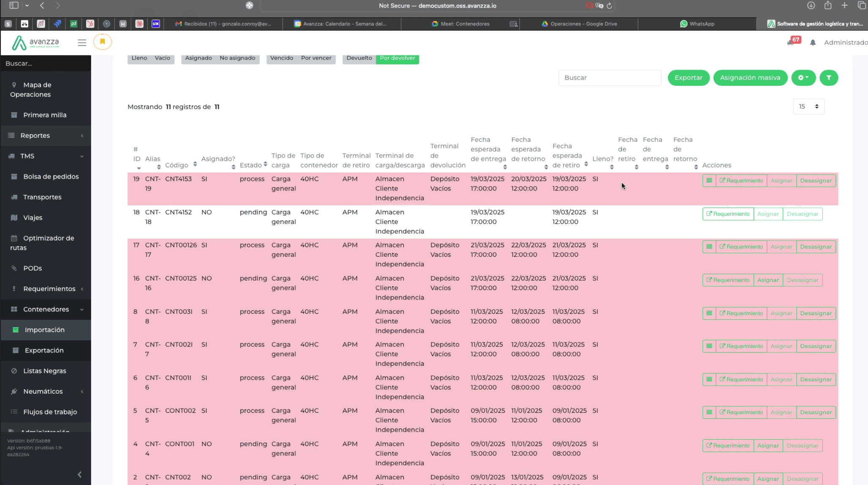
Task: Toggle the Lleno filter
Action: tap(139, 58)
